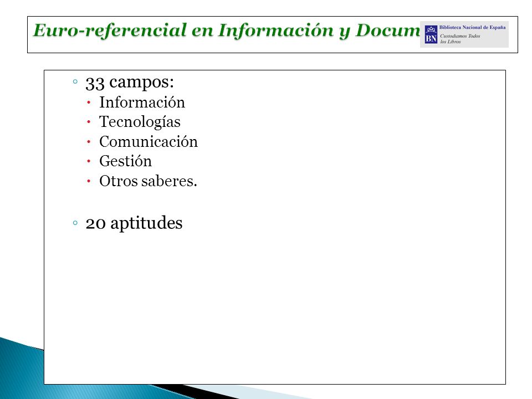Select the slide title 'Euro-referencial en Información'
Viewport: 532px width, 399px height.
(183, 31)
